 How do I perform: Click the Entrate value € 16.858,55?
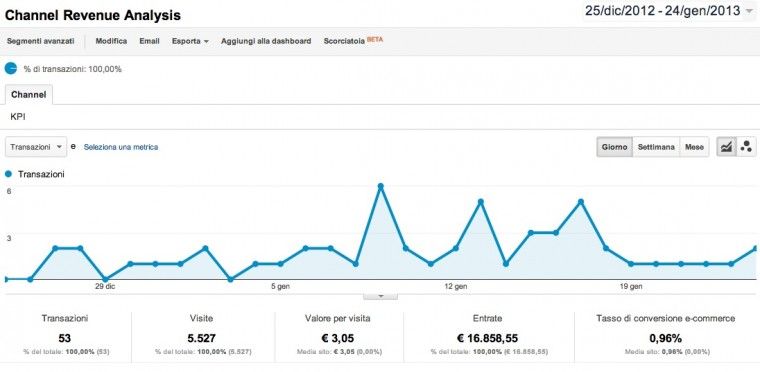coord(488,338)
